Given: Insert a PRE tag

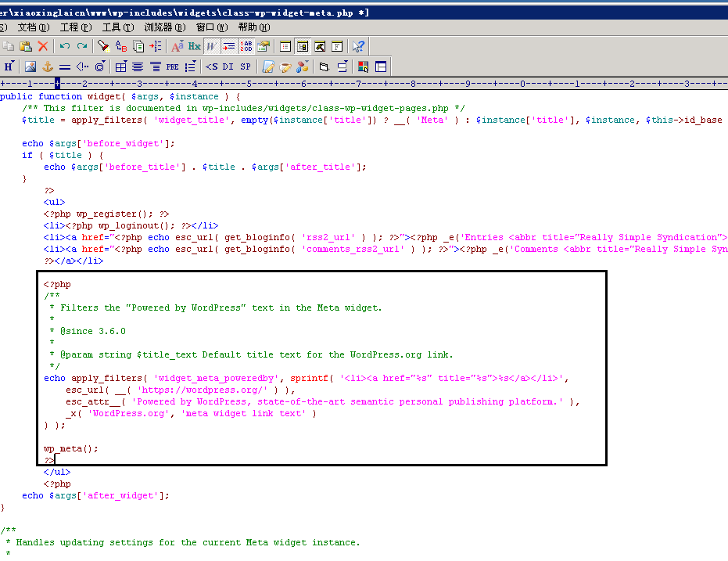Looking at the screenshot, I should point(172,67).
